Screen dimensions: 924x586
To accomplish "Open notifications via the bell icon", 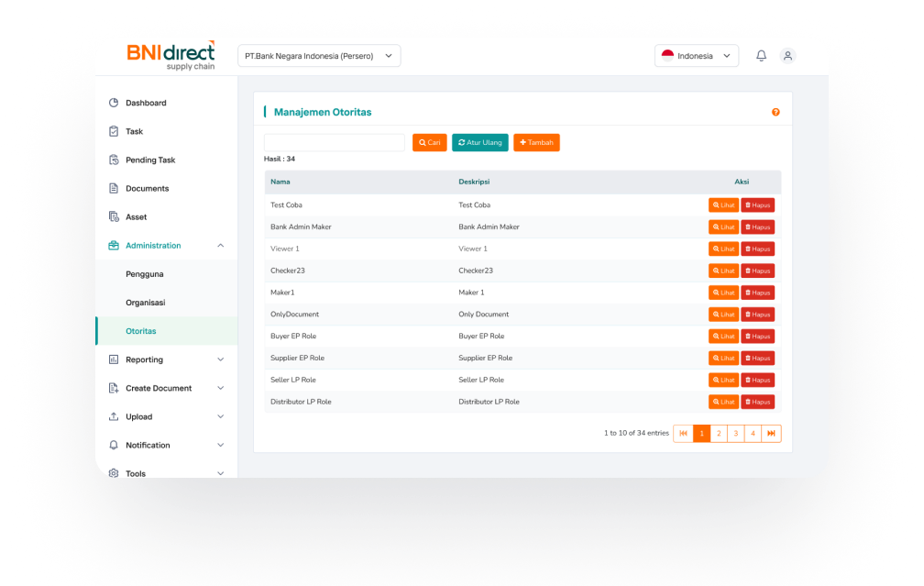I will [761, 55].
